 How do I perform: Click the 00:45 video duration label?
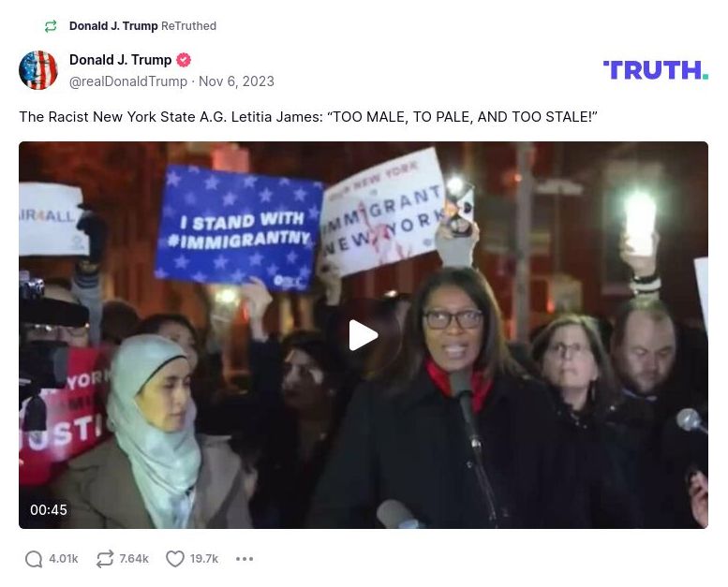[49, 510]
